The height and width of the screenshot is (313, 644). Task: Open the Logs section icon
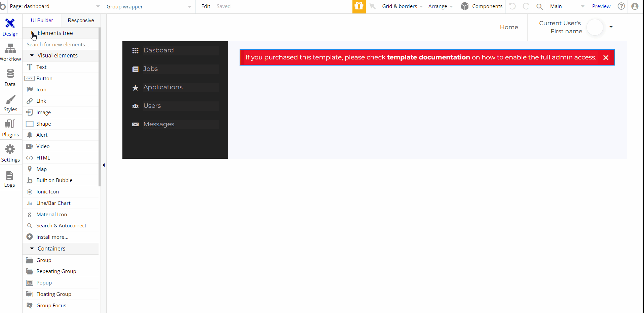[x=10, y=176]
